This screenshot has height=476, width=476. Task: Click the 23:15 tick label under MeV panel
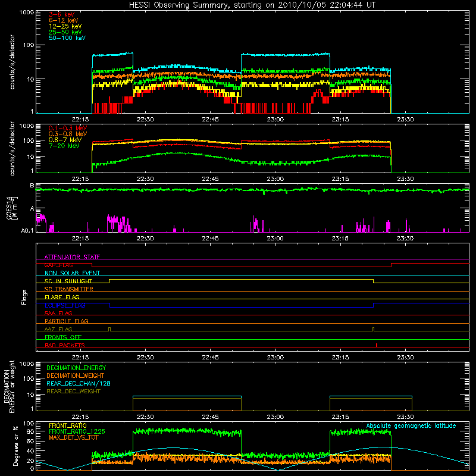click(x=340, y=179)
